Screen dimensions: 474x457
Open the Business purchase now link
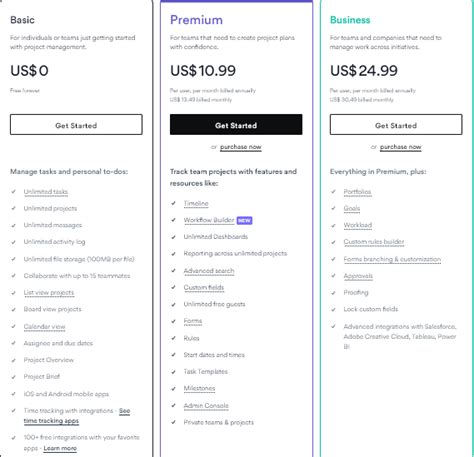pyautogui.click(x=401, y=147)
